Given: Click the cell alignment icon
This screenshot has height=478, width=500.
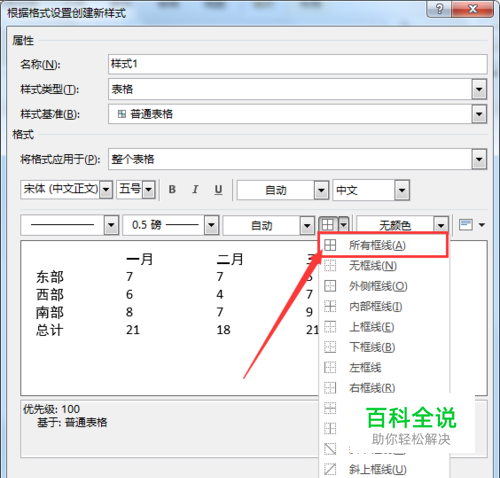Looking at the screenshot, I should coord(466,225).
